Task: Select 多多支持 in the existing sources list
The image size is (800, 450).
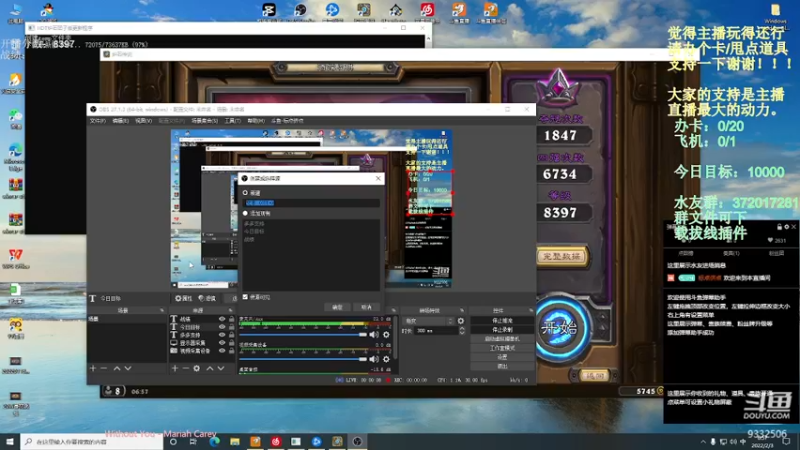Action: [x=254, y=224]
